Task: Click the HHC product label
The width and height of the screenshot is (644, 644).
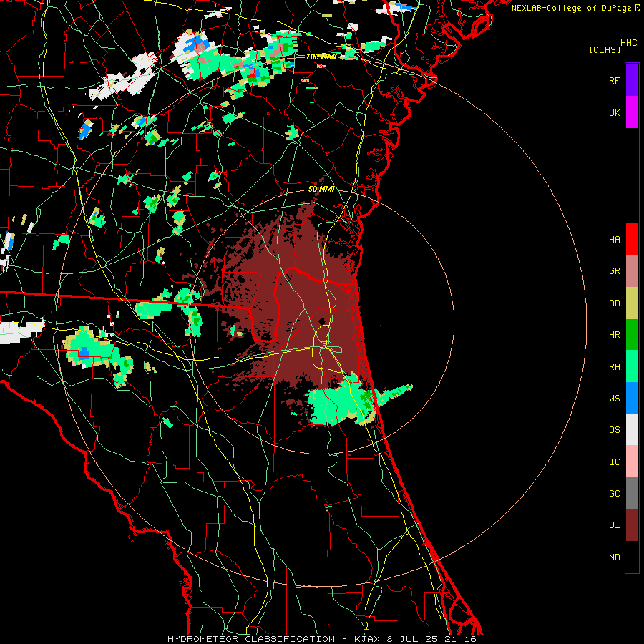Action: [629, 42]
